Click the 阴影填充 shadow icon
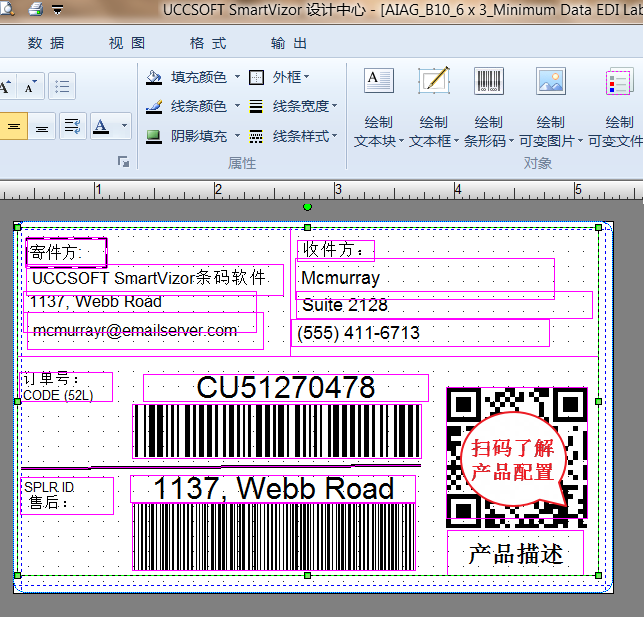This screenshot has width=644, height=617. [154, 136]
